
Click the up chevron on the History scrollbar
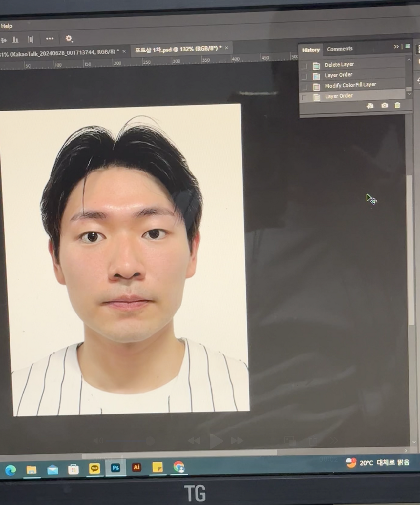[409, 60]
